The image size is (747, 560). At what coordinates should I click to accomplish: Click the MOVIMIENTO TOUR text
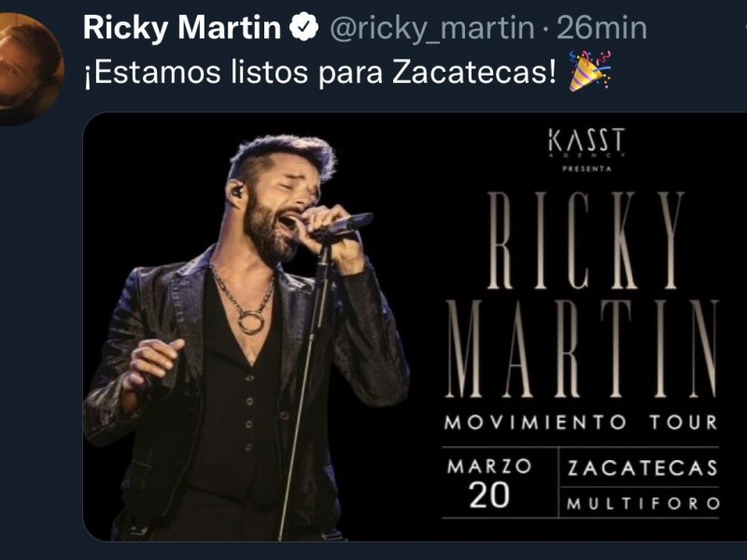point(581,423)
